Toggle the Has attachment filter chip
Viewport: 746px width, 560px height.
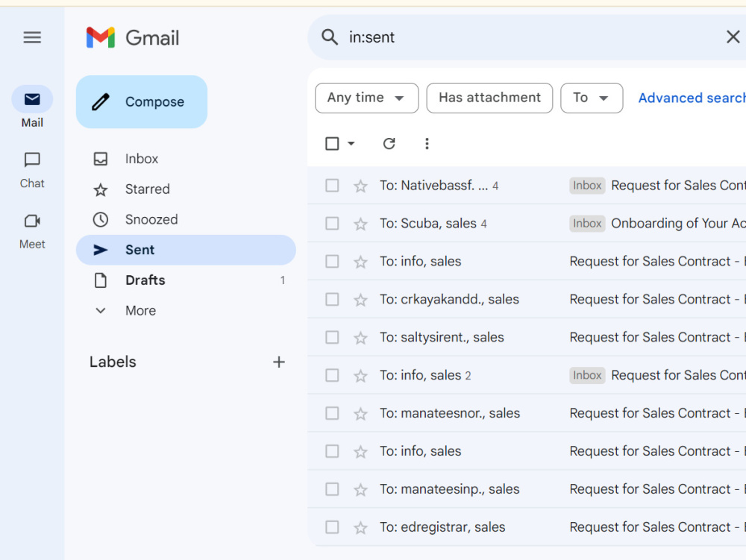489,98
